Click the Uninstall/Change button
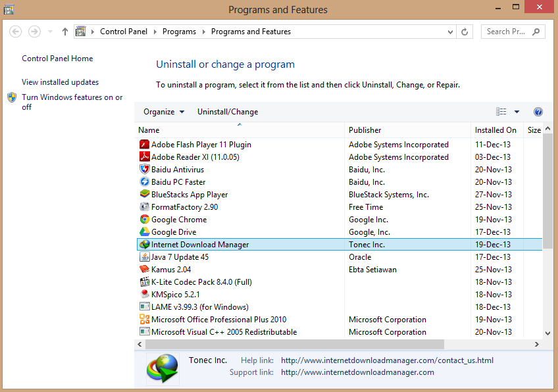 [x=228, y=112]
